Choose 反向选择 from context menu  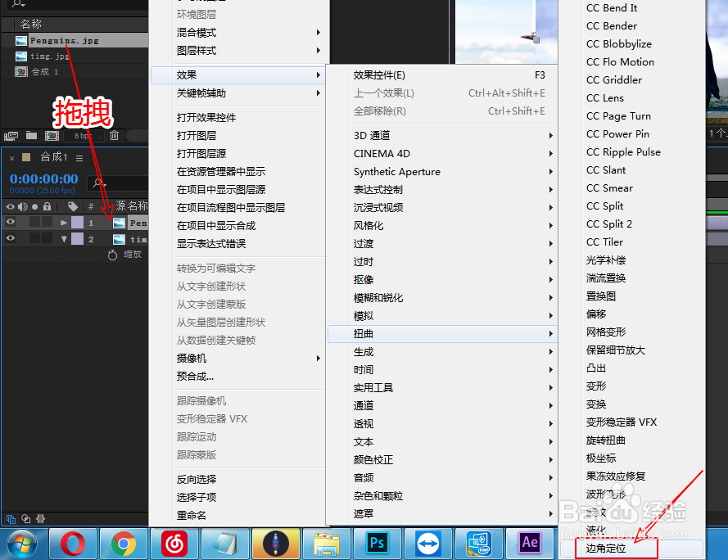point(237,479)
